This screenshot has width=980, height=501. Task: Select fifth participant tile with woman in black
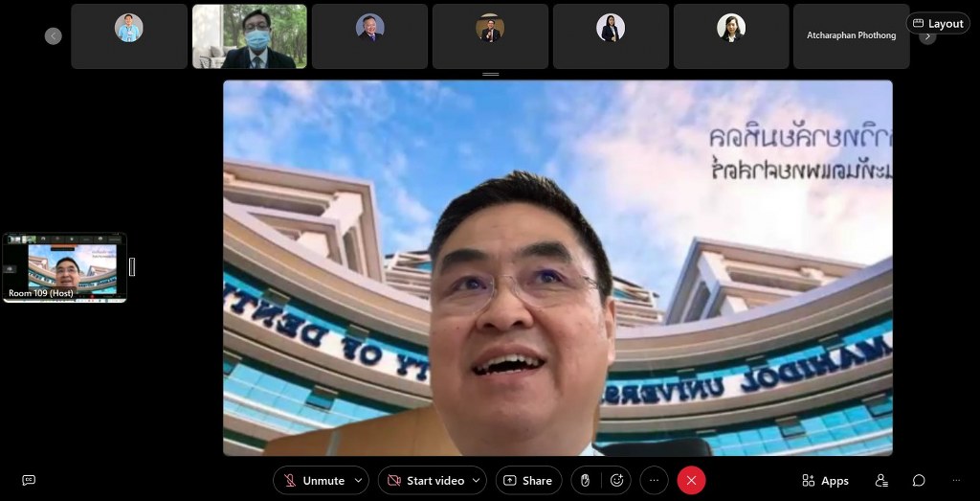(x=611, y=36)
